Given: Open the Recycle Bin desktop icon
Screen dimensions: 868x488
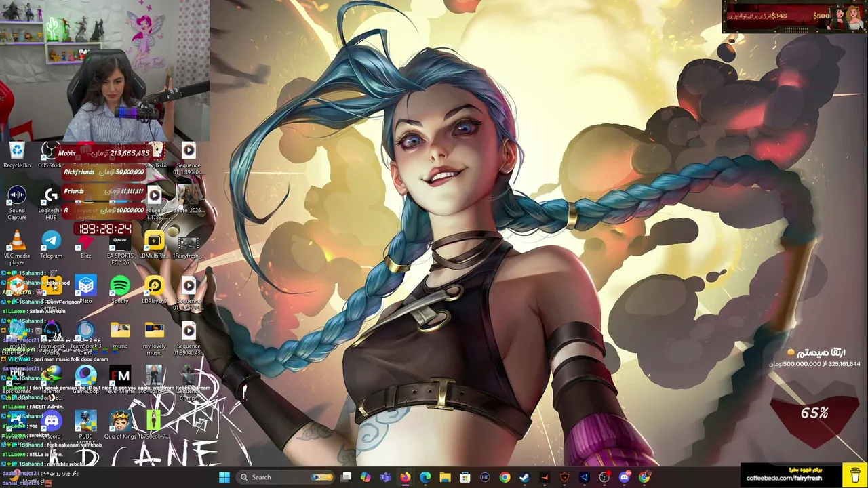Looking at the screenshot, I should click(17, 155).
